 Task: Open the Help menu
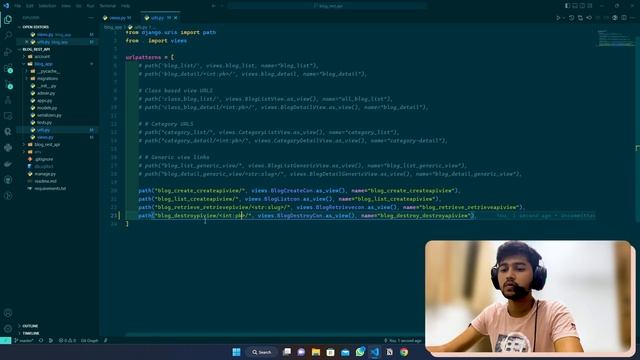[126, 6]
